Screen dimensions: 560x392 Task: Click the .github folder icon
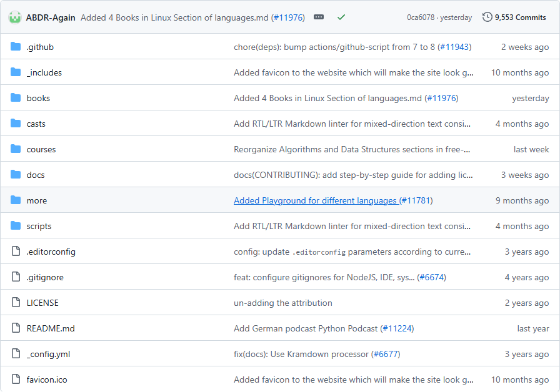click(16, 47)
